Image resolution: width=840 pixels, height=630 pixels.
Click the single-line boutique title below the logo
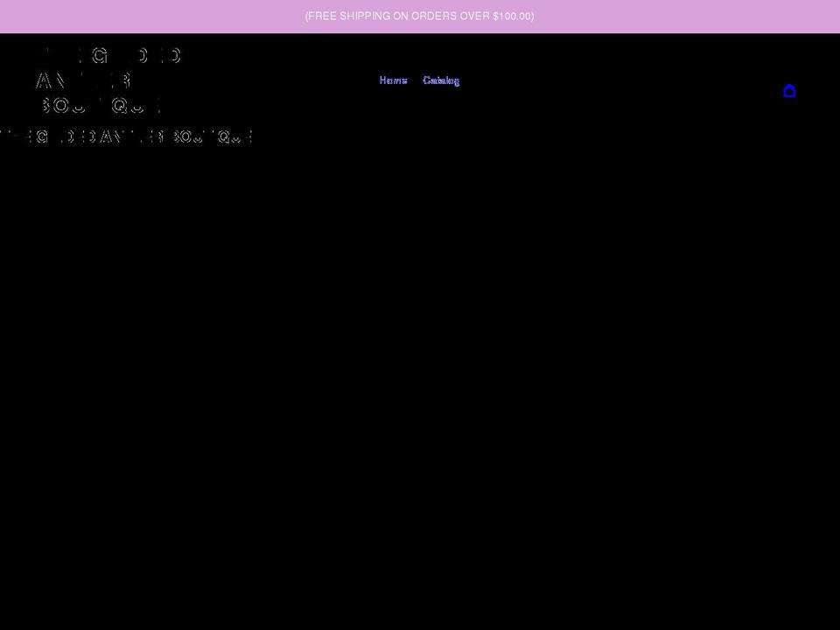tap(127, 136)
